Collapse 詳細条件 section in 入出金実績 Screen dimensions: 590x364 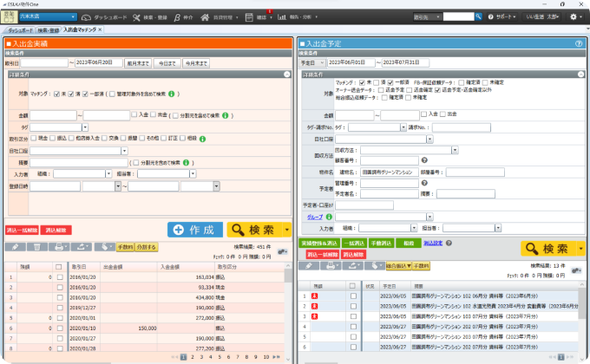287,75
